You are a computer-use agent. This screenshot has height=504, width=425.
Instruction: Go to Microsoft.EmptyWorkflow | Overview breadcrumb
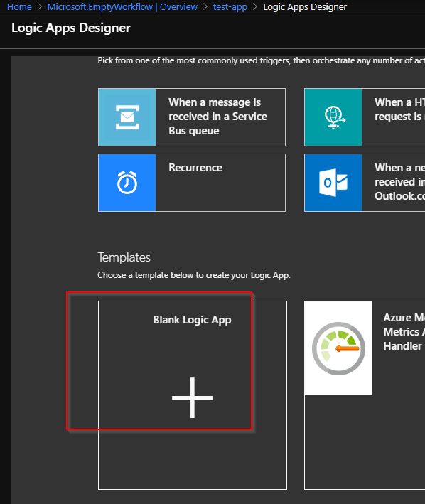122,6
